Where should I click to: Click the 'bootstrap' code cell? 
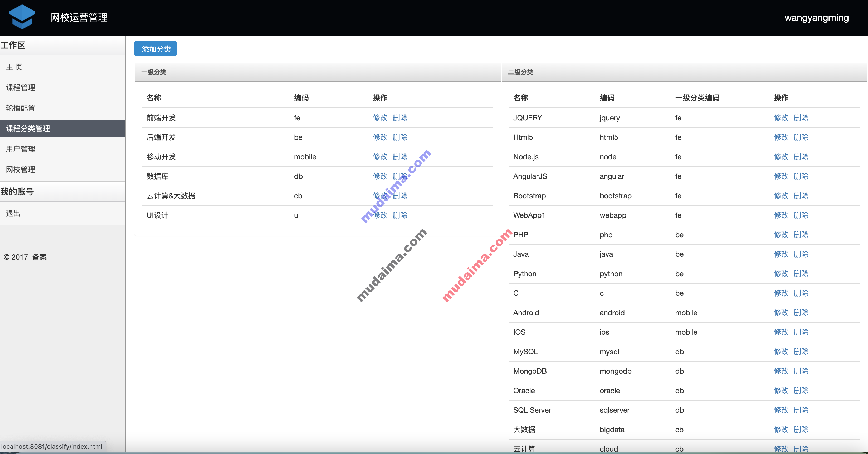(x=616, y=196)
